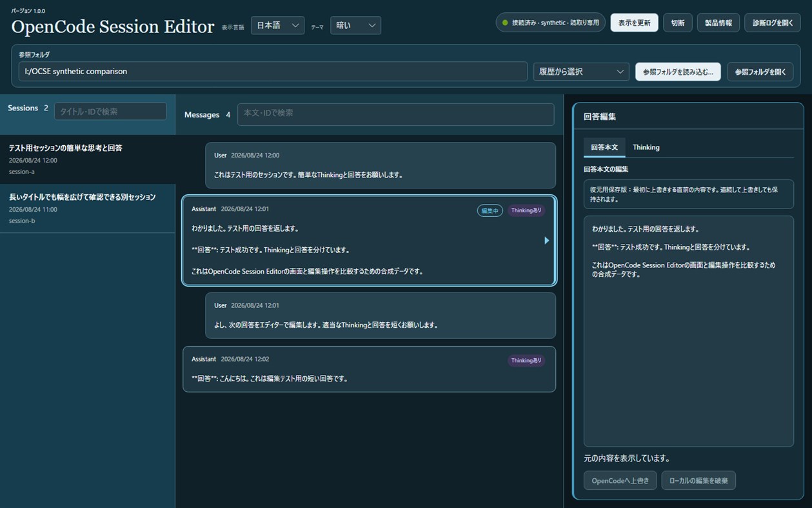This screenshot has width=812, height=508.
Task: Click the OpenCode Session Editor title
Action: coord(113,26)
